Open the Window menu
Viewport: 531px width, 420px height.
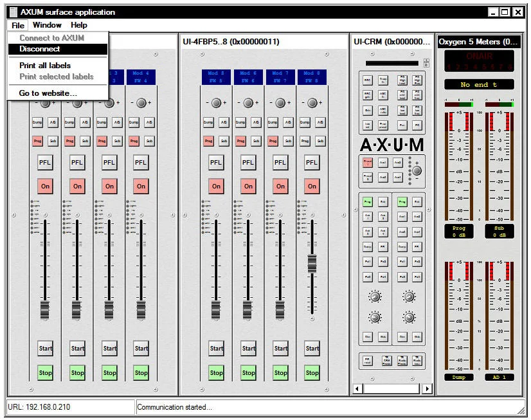[47, 25]
